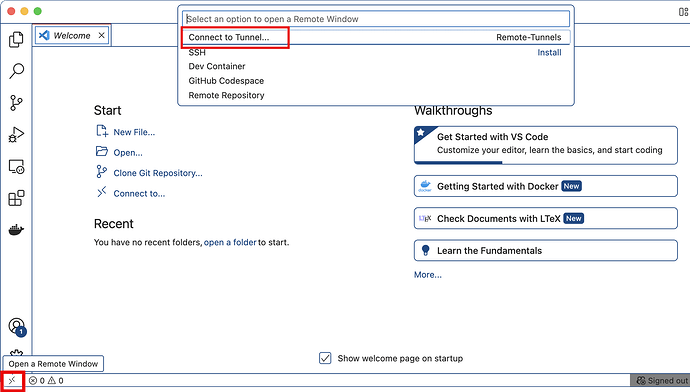Click the remote window search input field
Viewport: 690px width, 392px height.
(376, 19)
